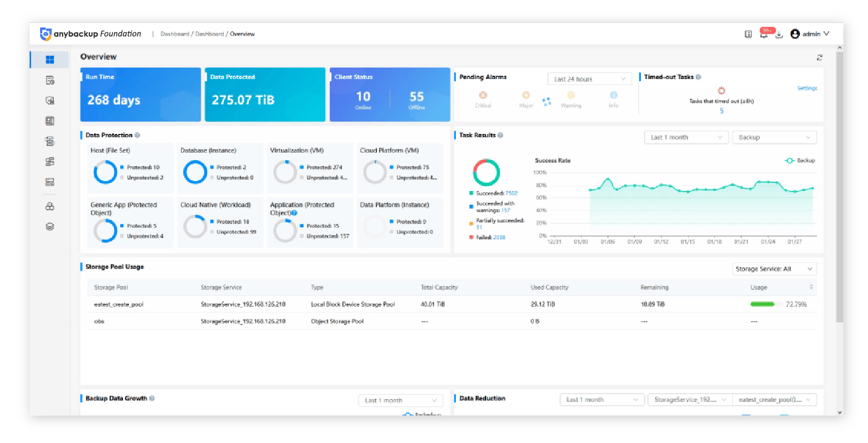The image size is (868, 443).
Task: Click info icon next to Application (Protected Object)
Action: (294, 213)
